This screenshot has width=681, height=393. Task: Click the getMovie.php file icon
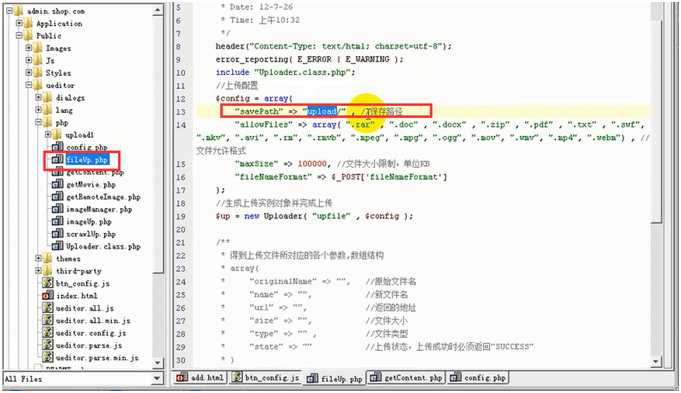(x=57, y=184)
